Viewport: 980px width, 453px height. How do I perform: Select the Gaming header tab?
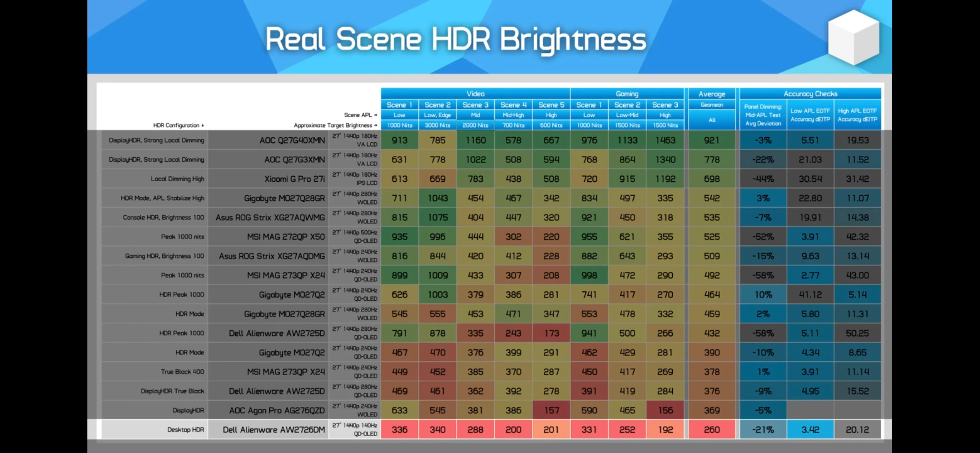pyautogui.click(x=627, y=94)
